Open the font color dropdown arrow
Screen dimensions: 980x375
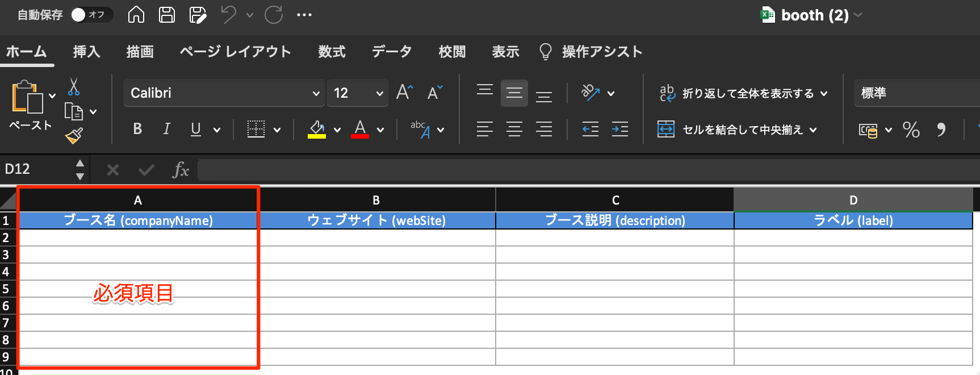click(x=380, y=130)
